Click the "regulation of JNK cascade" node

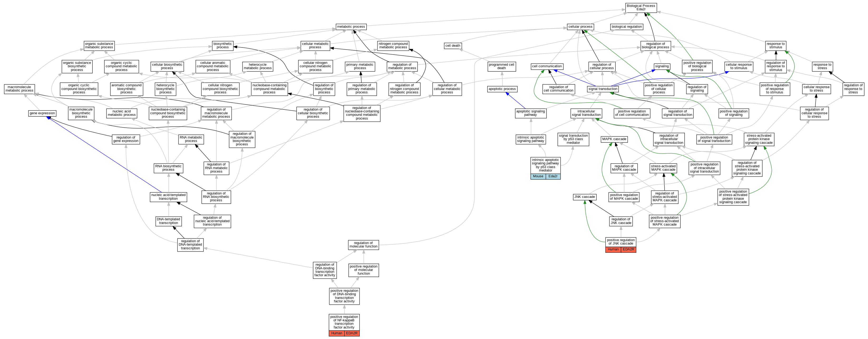[x=621, y=221]
